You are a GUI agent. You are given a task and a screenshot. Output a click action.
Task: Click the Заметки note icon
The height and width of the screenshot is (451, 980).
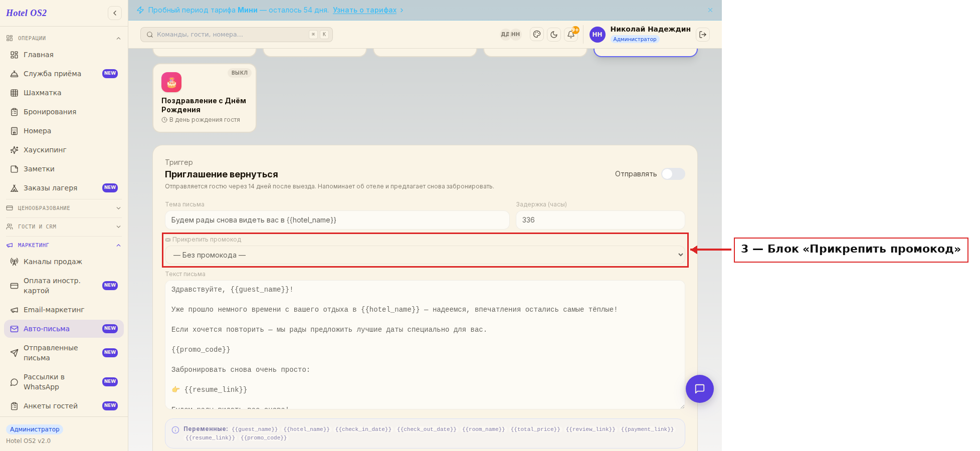pyautogui.click(x=15, y=169)
